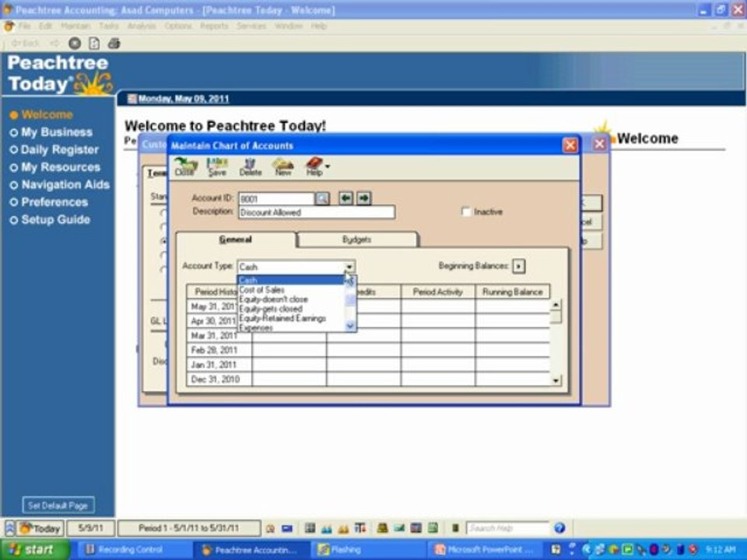Click into the Account ID field

275,198
